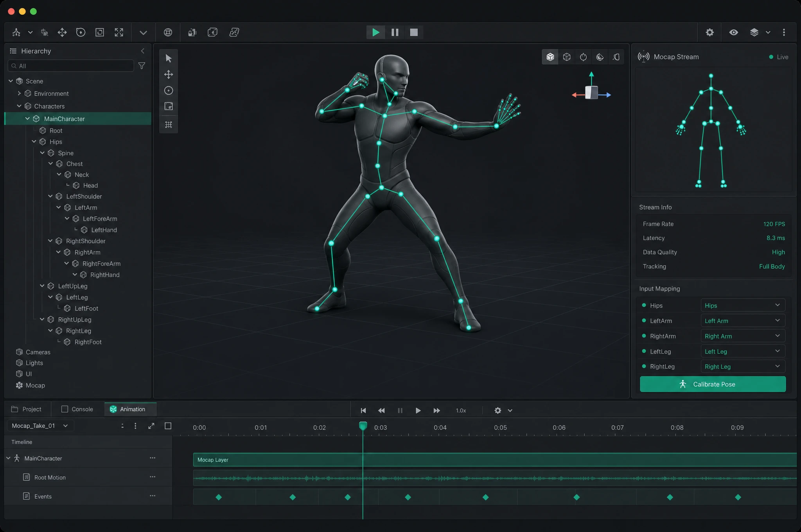Viewport: 801px width, 532px height.
Task: Open the Mocap_Take_01 clip dropdown
Action: click(x=40, y=426)
